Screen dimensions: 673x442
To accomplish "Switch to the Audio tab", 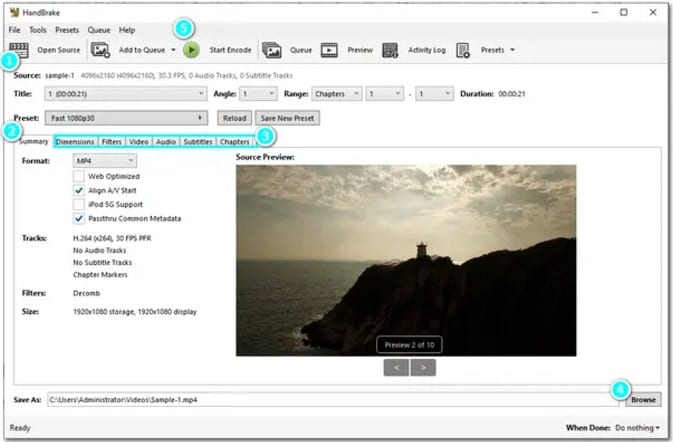I will click(x=166, y=142).
